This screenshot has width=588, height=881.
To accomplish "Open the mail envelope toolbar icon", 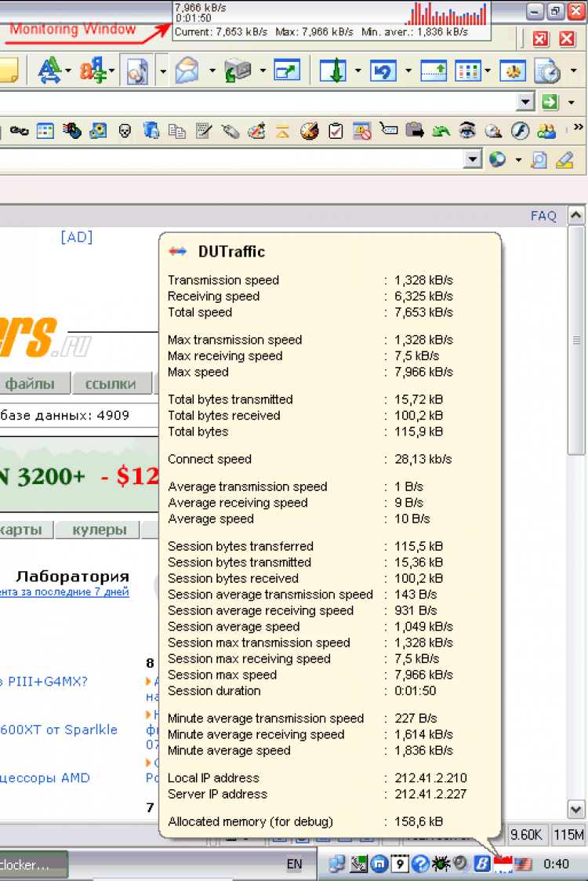I will 187,71.
